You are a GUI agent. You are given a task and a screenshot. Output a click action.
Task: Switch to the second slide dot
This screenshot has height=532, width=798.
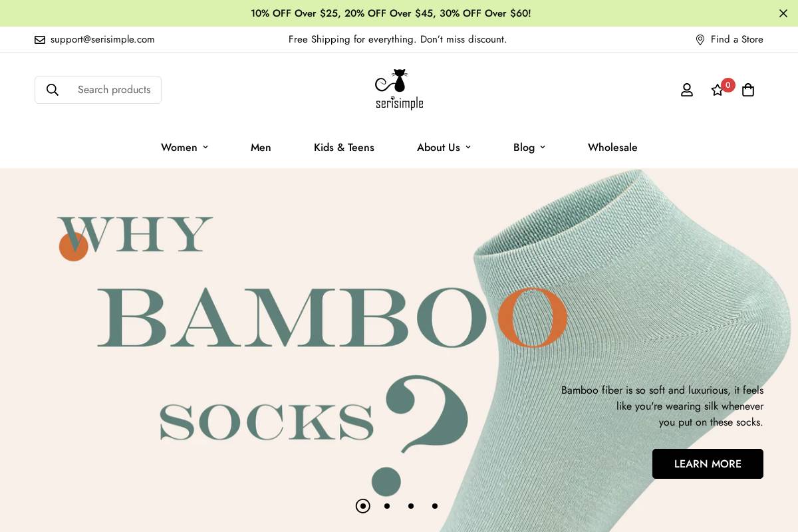[387, 506]
